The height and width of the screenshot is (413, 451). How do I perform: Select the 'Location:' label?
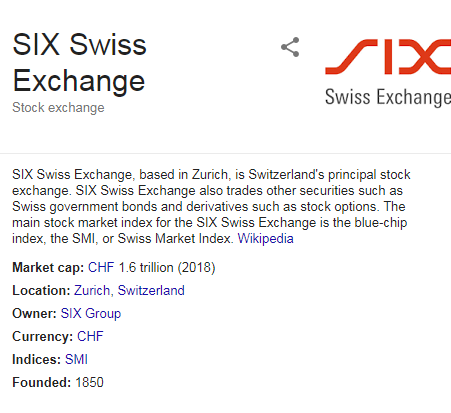41,291
